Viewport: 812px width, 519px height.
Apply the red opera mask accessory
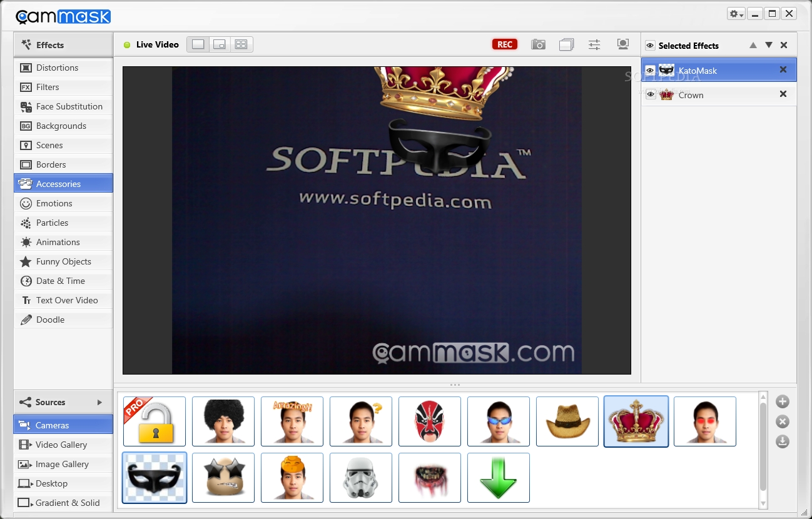tap(430, 421)
